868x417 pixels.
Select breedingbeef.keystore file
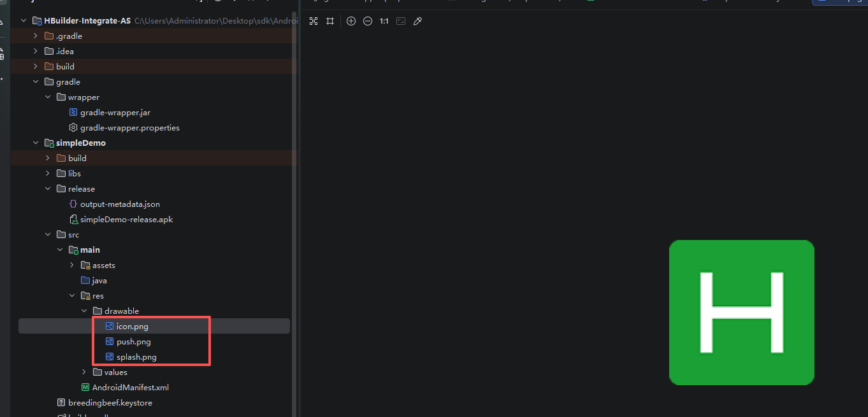pyautogui.click(x=110, y=403)
